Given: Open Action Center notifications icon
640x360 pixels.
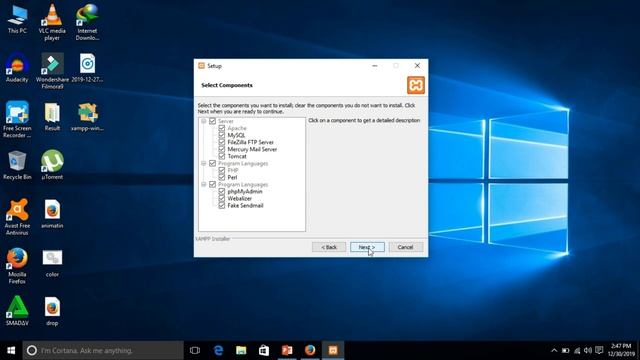Looking at the screenshot, I should pos(599,351).
